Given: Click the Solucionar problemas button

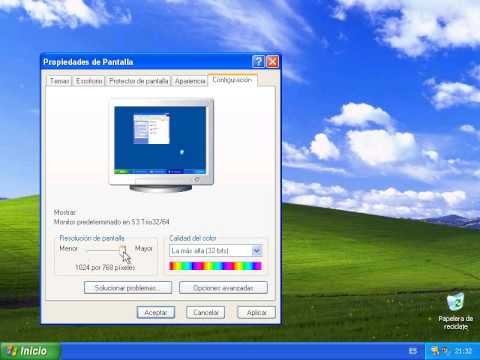Looking at the screenshot, I should [x=128, y=288].
